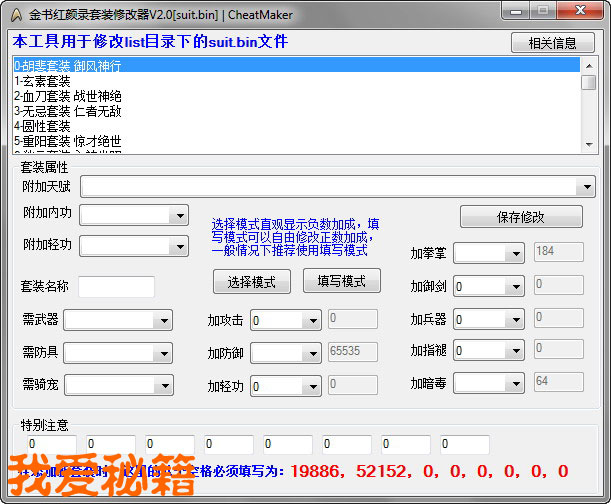Click the CheatMaker app icon in title bar

point(15,13)
